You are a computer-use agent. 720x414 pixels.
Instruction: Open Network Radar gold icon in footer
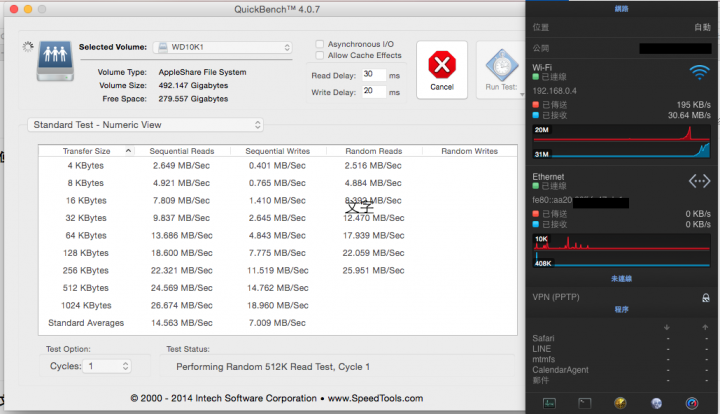(620, 403)
